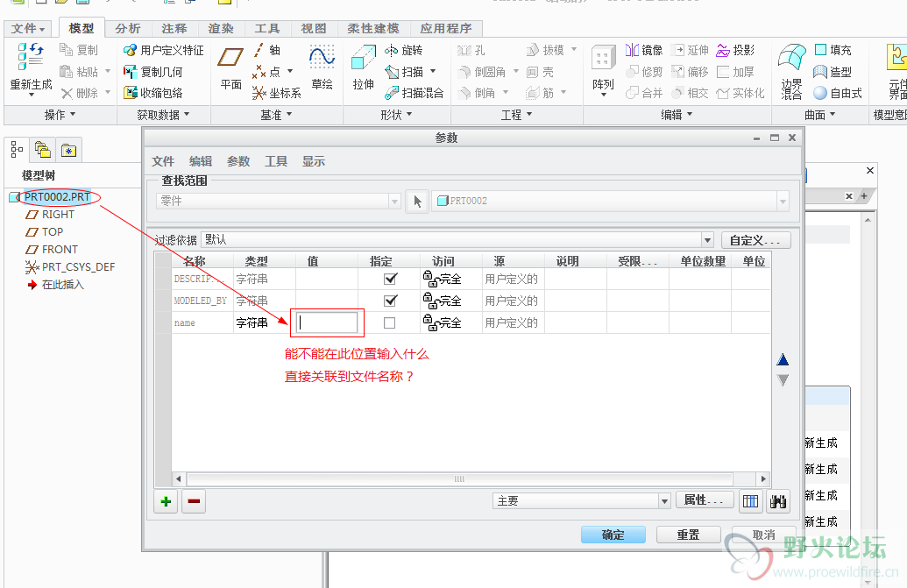
Task: Open the 工具 menu in Parameters dialog
Action: (x=276, y=161)
